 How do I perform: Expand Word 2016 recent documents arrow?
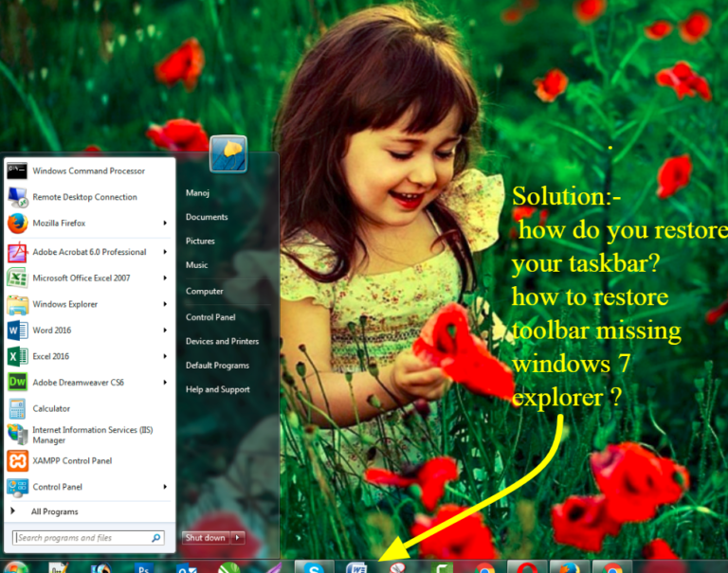pos(165,331)
